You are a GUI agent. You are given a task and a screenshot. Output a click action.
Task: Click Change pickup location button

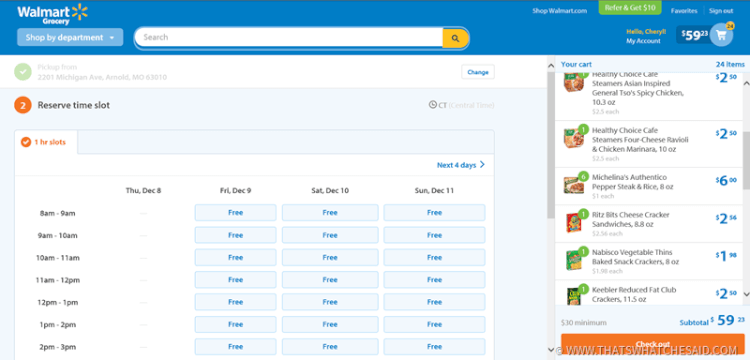[478, 72]
